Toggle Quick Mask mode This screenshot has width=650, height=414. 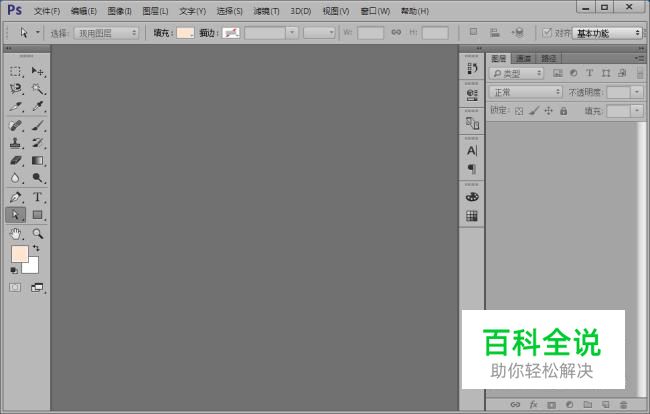point(15,288)
